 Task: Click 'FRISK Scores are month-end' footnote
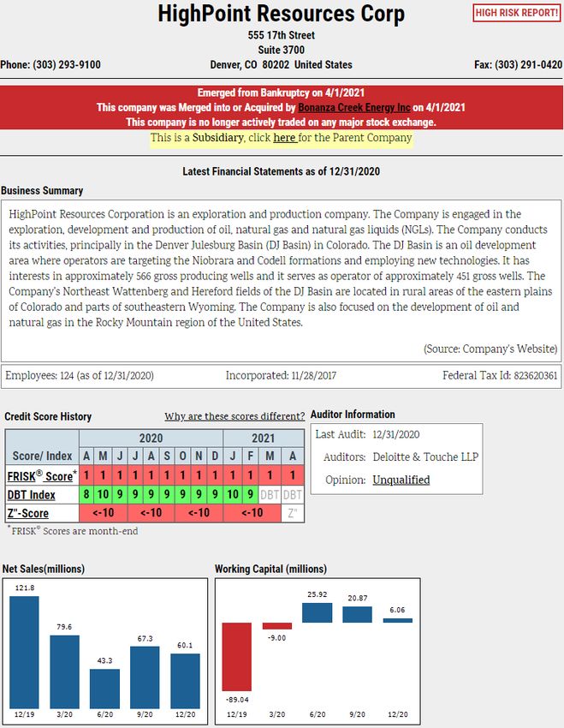73,531
